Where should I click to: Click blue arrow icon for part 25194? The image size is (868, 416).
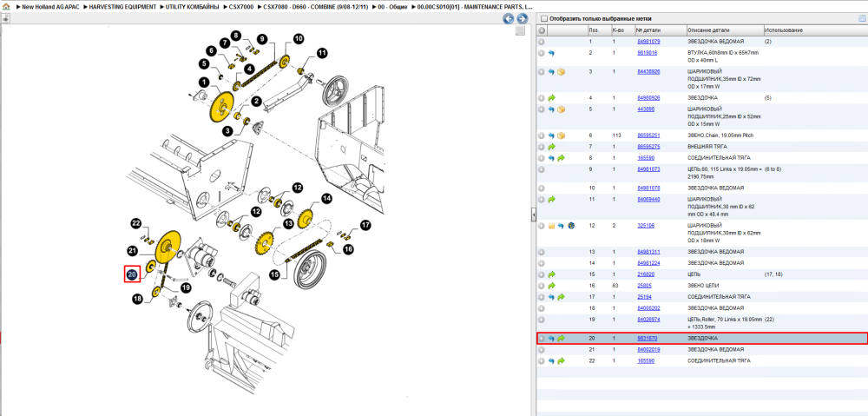point(551,298)
